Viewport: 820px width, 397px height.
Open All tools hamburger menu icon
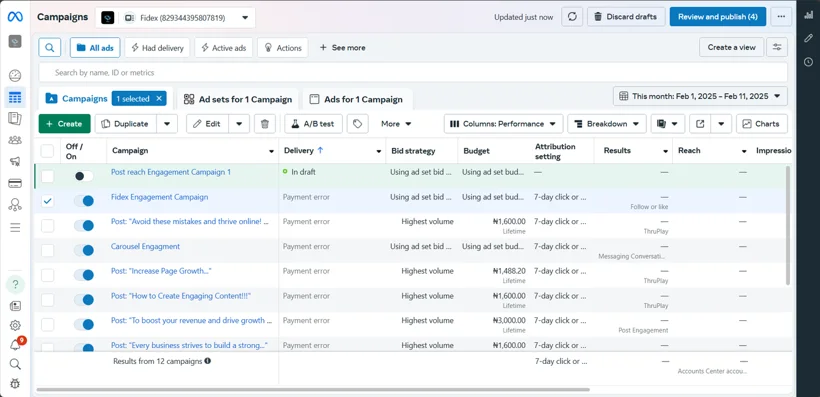(x=15, y=227)
